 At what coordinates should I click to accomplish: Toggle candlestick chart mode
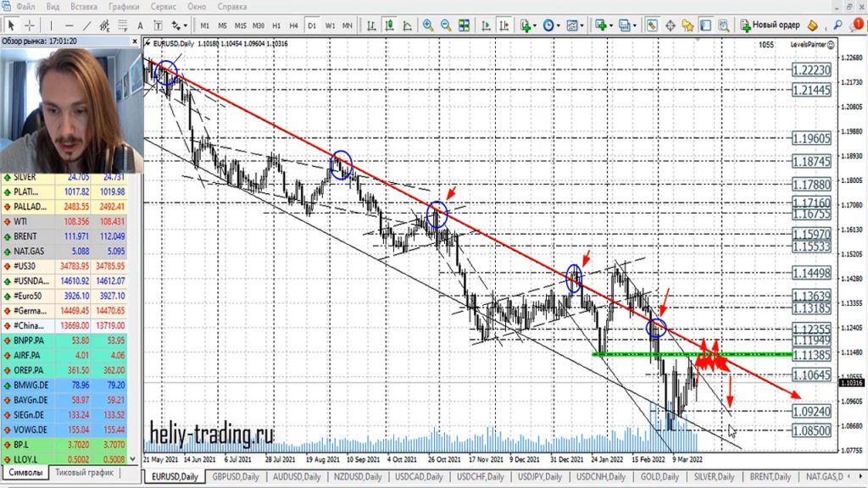tap(389, 25)
